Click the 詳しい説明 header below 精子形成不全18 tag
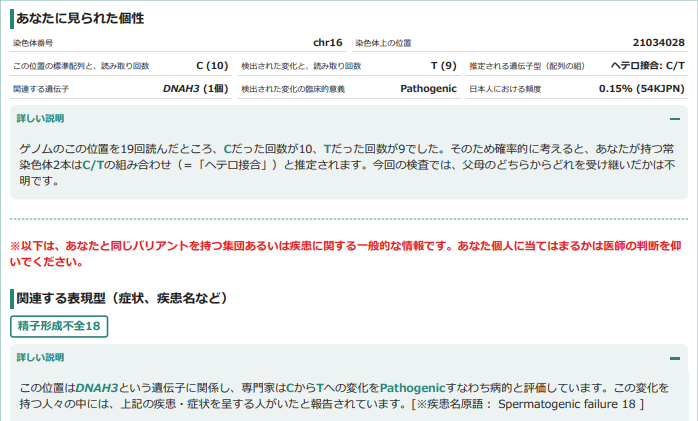 (x=41, y=357)
